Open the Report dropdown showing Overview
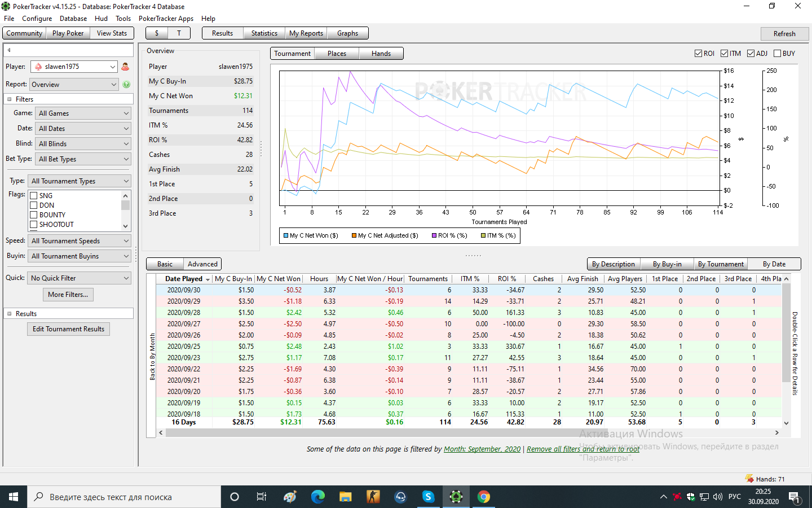Image resolution: width=812 pixels, height=508 pixels. pyautogui.click(x=74, y=85)
